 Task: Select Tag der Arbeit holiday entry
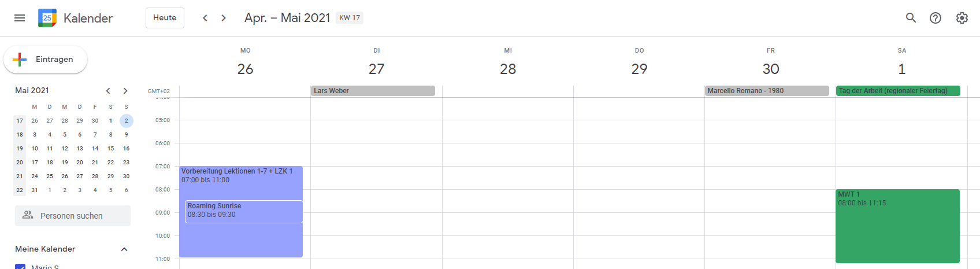(x=897, y=91)
